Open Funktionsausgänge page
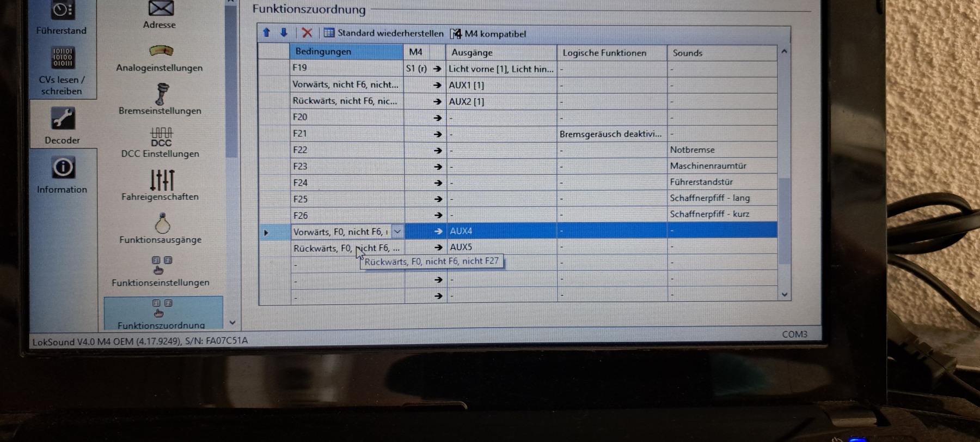 161,228
